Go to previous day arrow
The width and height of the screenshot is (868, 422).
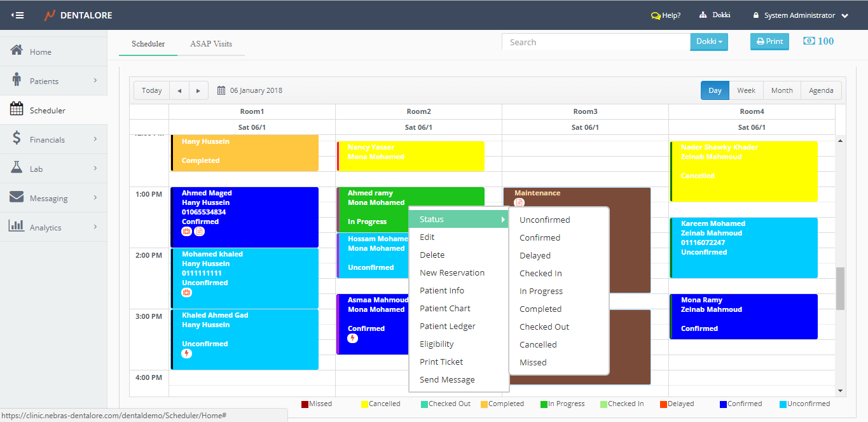tap(179, 90)
